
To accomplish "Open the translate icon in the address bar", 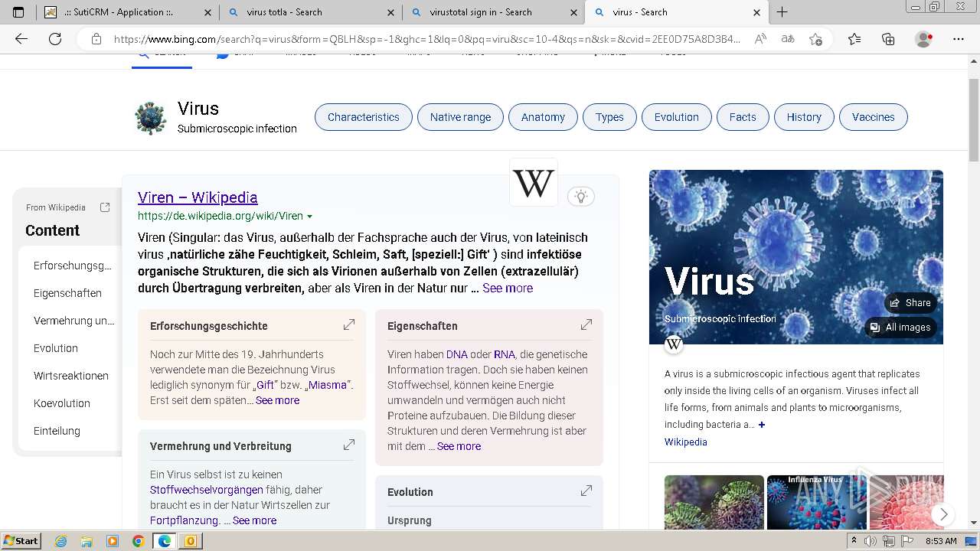I will pyautogui.click(x=787, y=39).
